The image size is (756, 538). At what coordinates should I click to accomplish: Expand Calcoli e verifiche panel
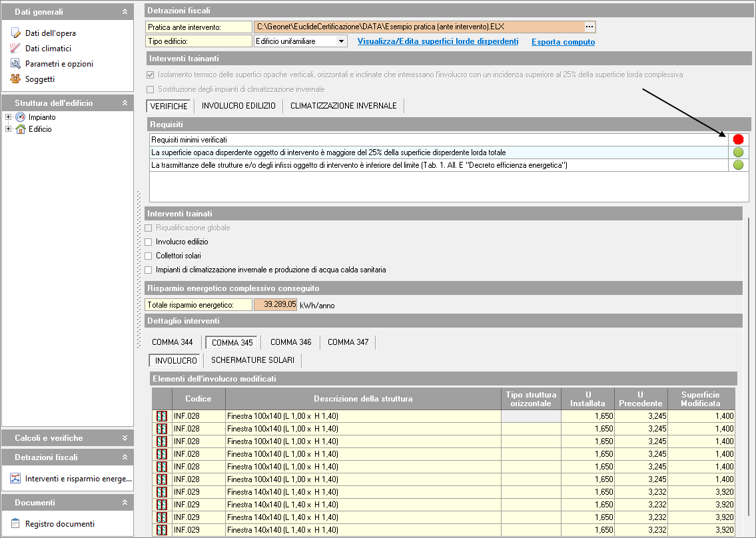(x=125, y=438)
